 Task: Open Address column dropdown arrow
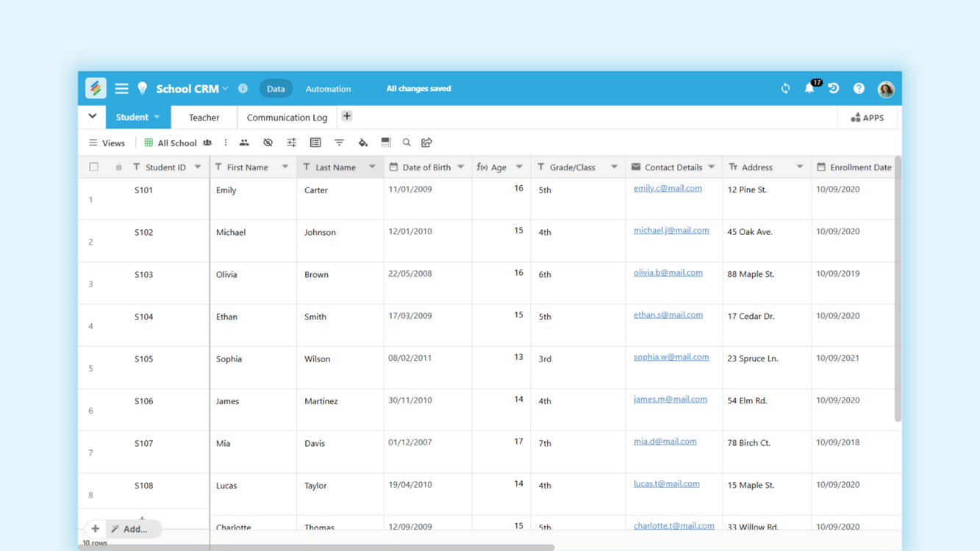[x=800, y=167]
